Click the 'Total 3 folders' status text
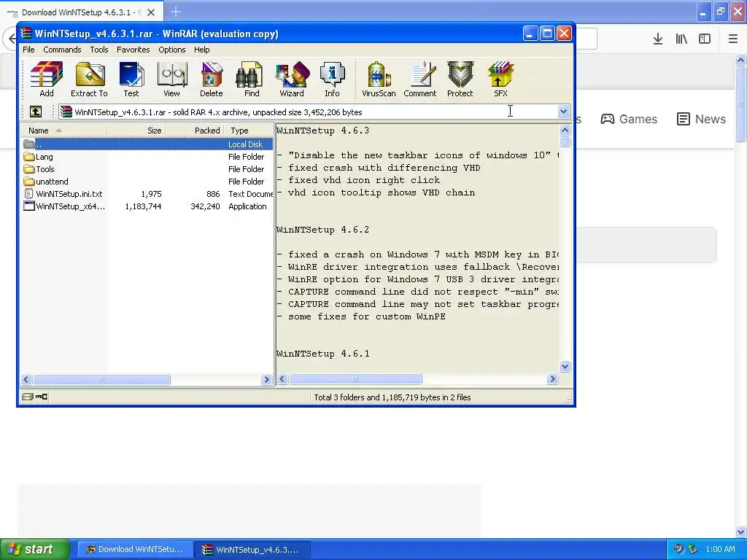The height and width of the screenshot is (560, 747). pyautogui.click(x=392, y=397)
